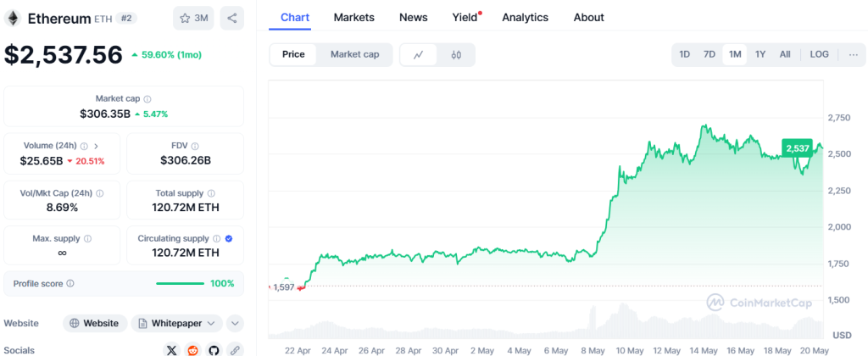Set chart range to 1M
Viewport: 868px width, 356px height.
point(735,55)
